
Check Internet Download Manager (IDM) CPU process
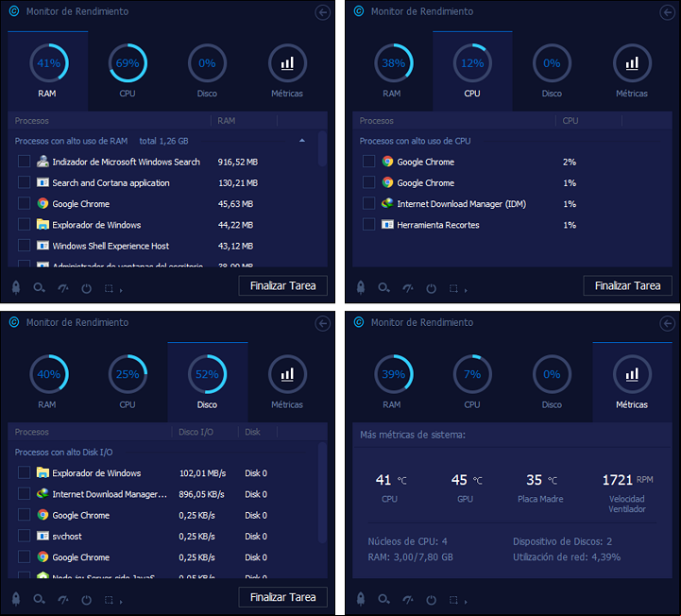[x=368, y=203]
